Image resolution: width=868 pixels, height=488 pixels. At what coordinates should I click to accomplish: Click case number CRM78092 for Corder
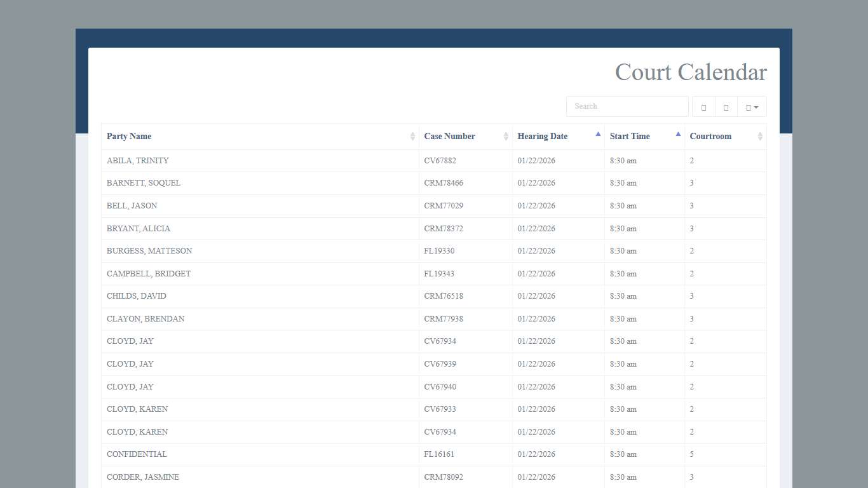tap(444, 477)
